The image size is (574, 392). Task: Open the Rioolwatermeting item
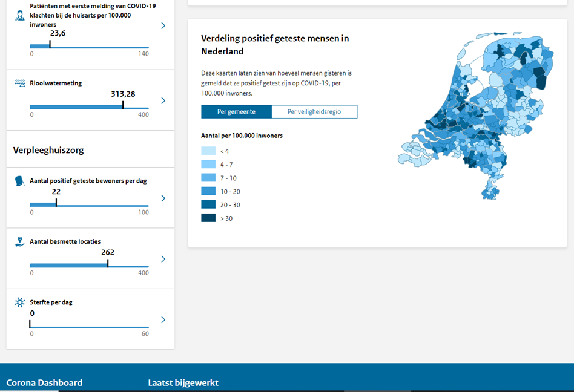[x=56, y=83]
